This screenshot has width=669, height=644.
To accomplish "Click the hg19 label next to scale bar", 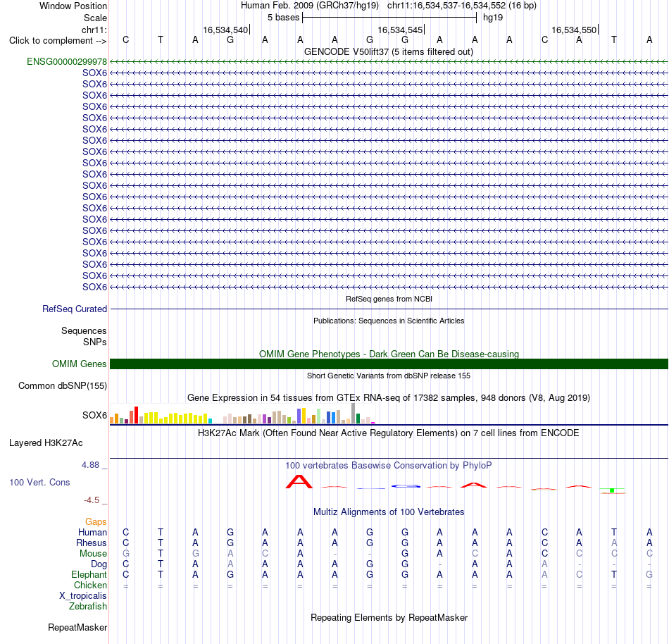I will coord(493,18).
